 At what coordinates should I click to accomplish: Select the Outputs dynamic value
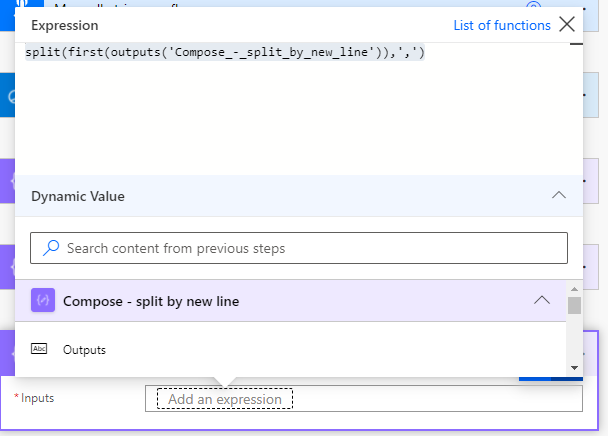pyautogui.click(x=84, y=350)
